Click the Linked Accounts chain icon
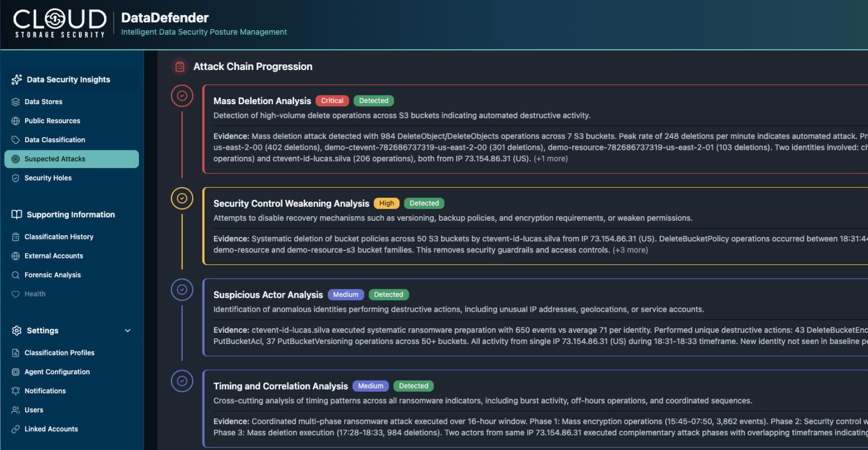 [16, 429]
